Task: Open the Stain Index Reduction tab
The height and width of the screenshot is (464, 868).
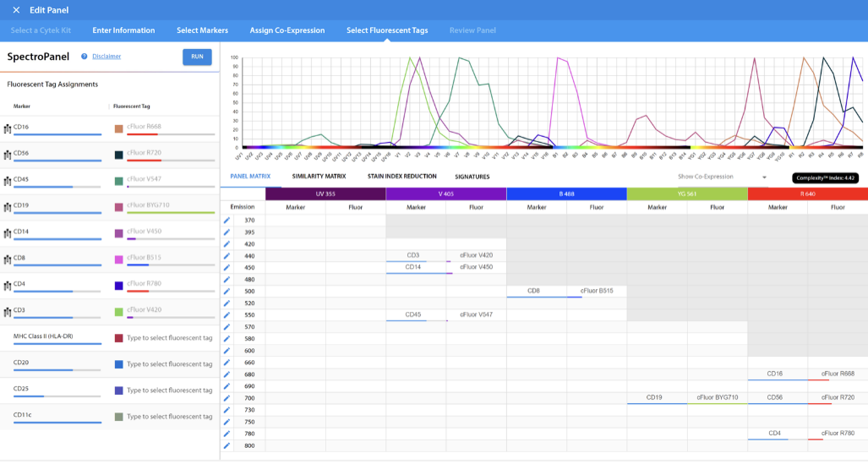Action: click(x=401, y=177)
